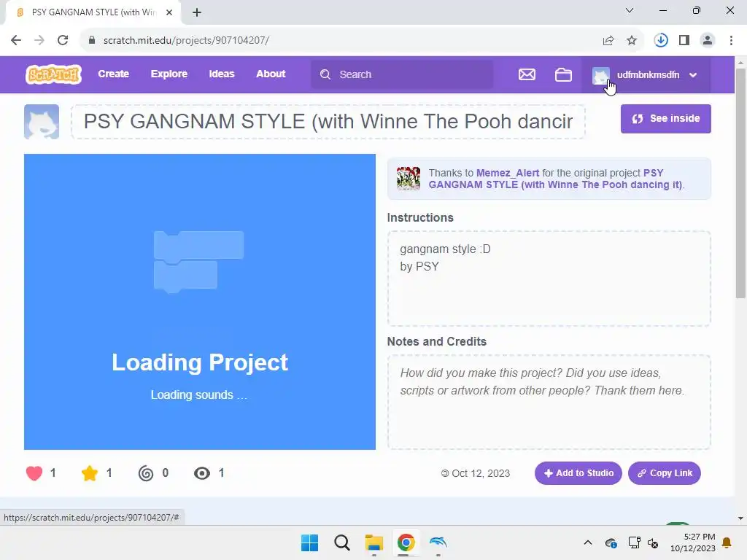
Task: Open File Explorer from taskbar
Action: (x=374, y=542)
